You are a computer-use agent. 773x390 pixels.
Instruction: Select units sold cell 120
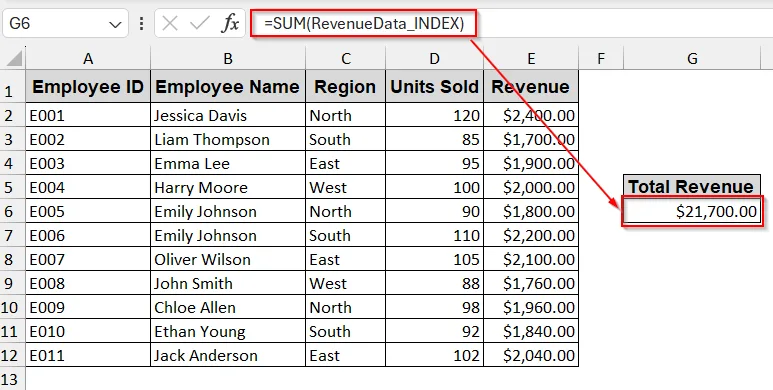click(434, 115)
